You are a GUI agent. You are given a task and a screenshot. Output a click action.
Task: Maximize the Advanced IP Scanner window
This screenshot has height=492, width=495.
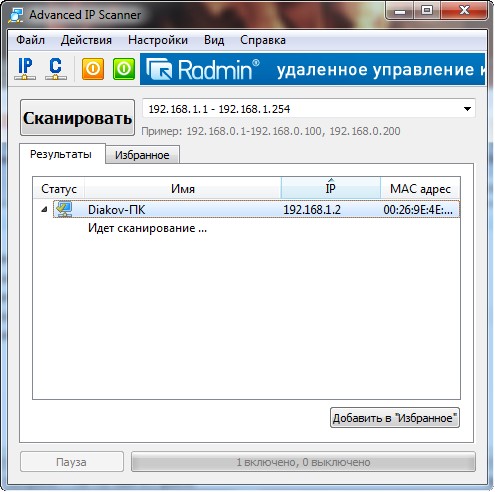tap(427, 11)
